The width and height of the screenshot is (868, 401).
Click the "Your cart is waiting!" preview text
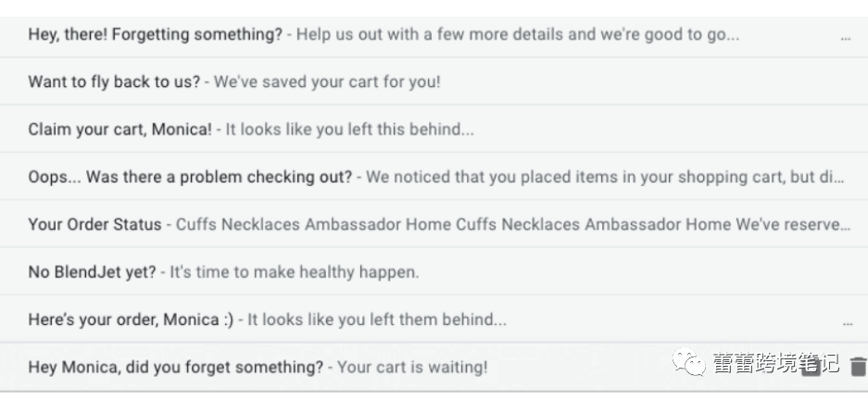(412, 367)
